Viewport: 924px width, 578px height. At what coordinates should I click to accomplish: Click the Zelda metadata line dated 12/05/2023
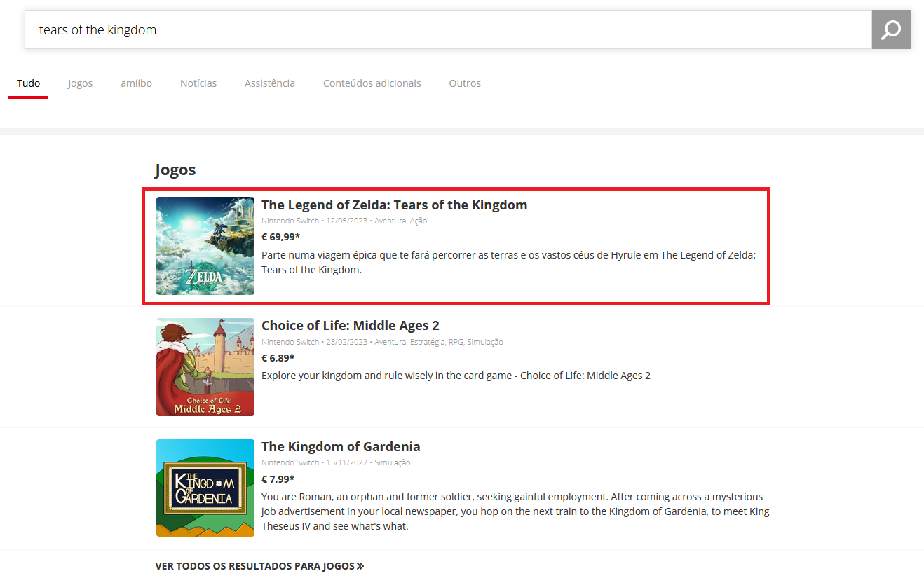pyautogui.click(x=344, y=221)
